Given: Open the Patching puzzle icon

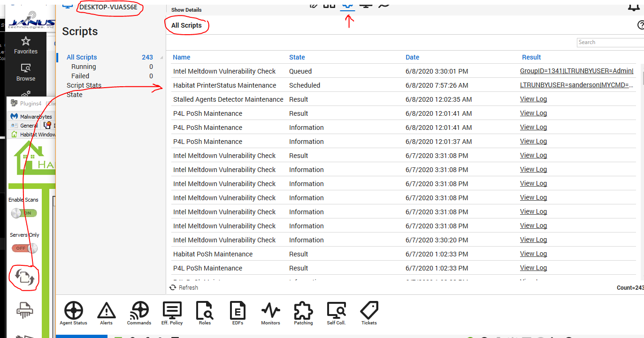Looking at the screenshot, I should (303, 311).
